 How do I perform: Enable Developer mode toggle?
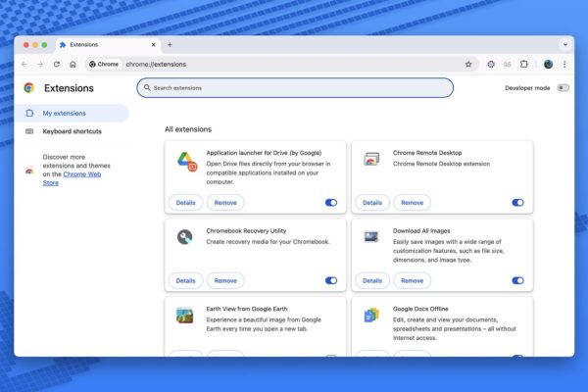(x=563, y=88)
